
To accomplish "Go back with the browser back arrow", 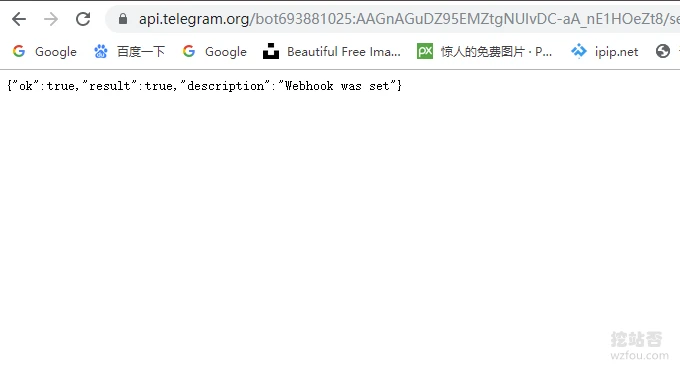I will point(19,19).
